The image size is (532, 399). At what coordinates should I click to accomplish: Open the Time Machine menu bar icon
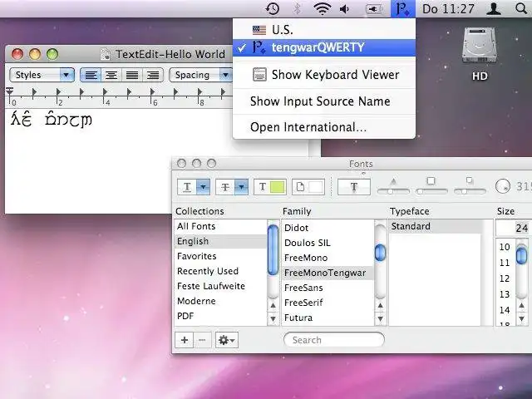pyautogui.click(x=272, y=9)
